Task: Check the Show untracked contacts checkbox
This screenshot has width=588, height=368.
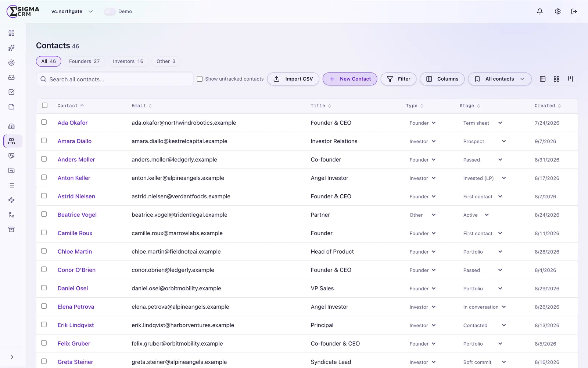Action: pyautogui.click(x=200, y=79)
